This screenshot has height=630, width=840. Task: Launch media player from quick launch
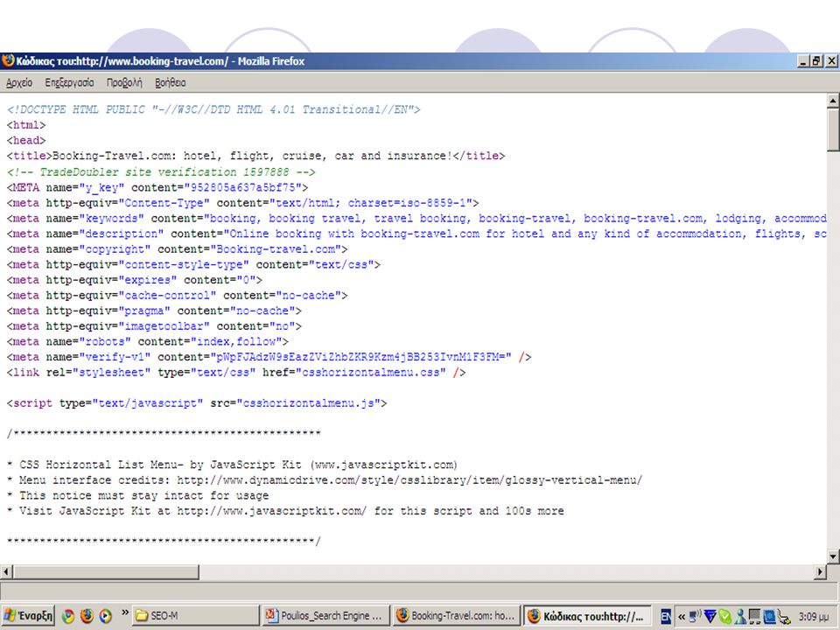(106, 616)
